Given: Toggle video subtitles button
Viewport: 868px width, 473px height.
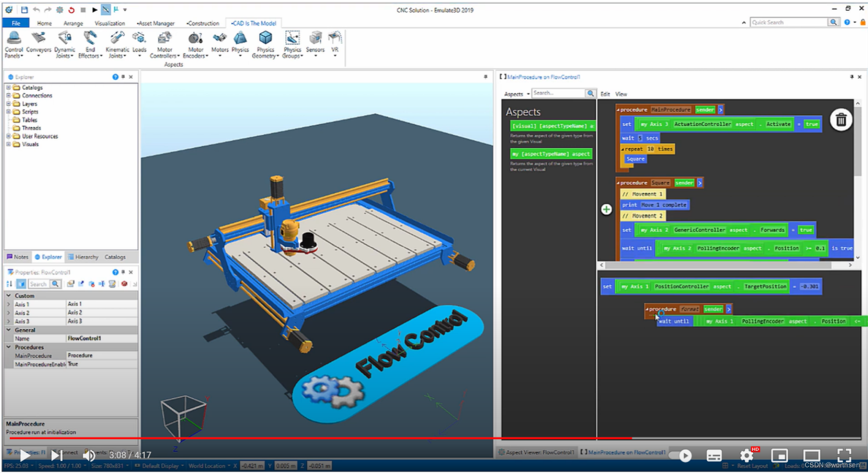Looking at the screenshot, I should click(x=714, y=455).
